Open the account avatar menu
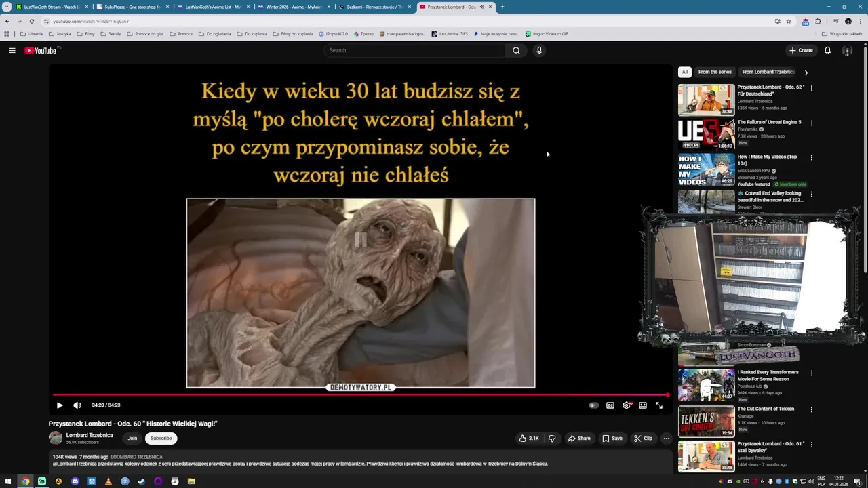The width and height of the screenshot is (868, 488). [847, 50]
